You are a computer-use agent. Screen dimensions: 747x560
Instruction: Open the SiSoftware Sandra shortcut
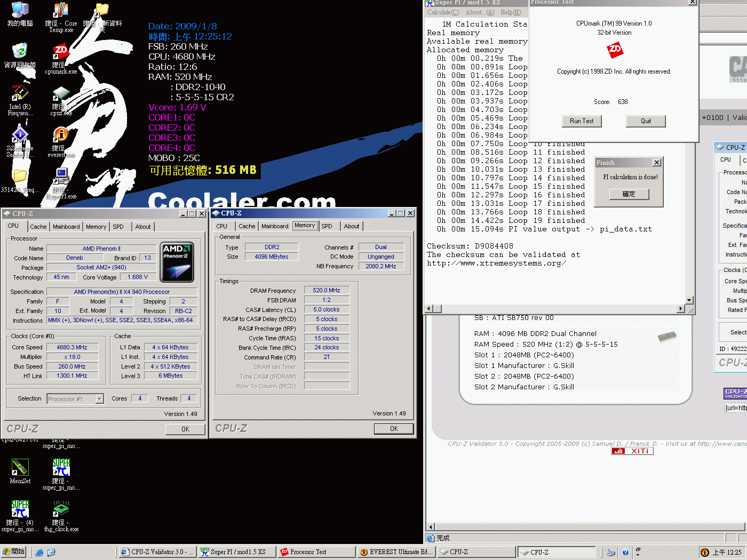click(20, 142)
